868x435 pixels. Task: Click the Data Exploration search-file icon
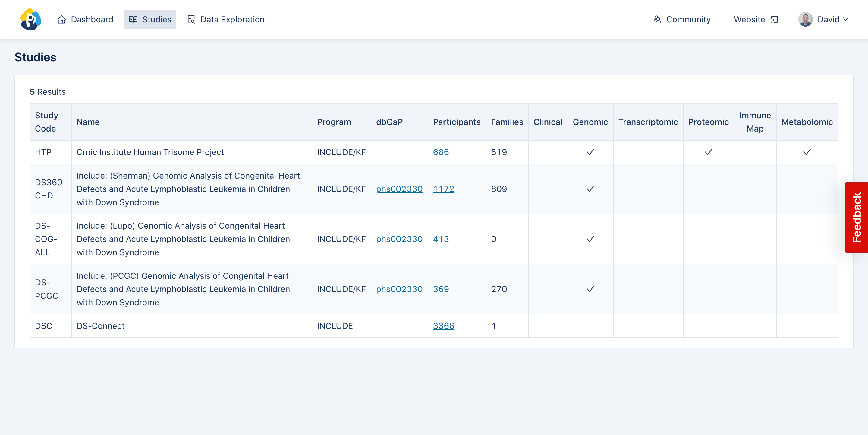tap(191, 20)
